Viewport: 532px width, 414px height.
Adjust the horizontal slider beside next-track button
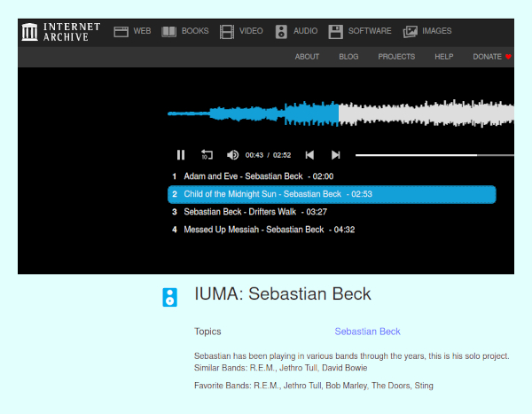434,155
